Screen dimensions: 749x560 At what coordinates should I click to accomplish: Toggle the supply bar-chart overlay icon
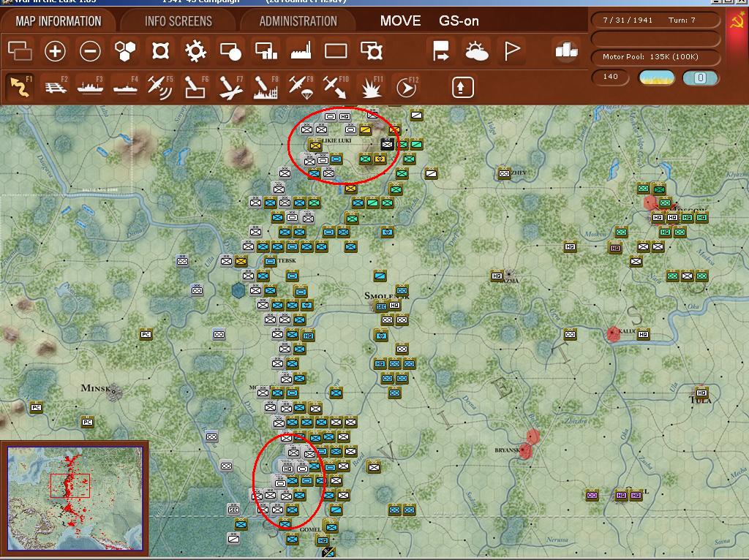266,50
